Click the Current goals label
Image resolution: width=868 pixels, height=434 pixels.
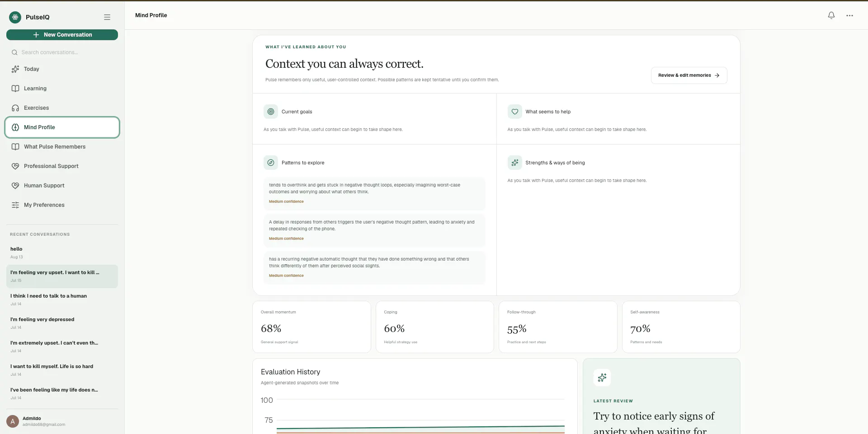297,112
